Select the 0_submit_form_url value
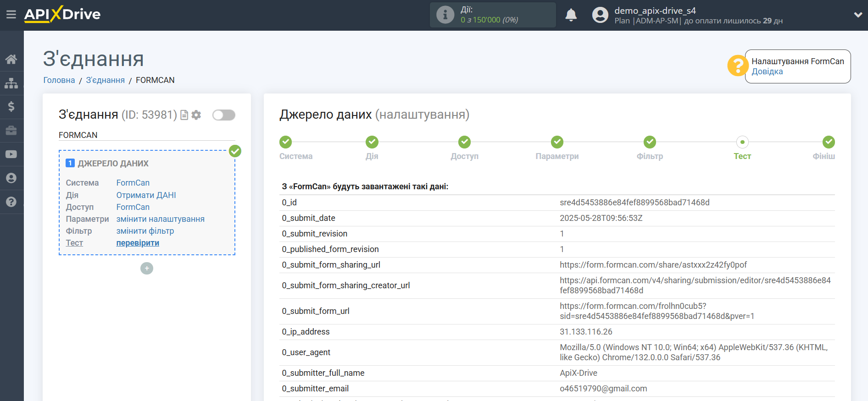 [657, 311]
